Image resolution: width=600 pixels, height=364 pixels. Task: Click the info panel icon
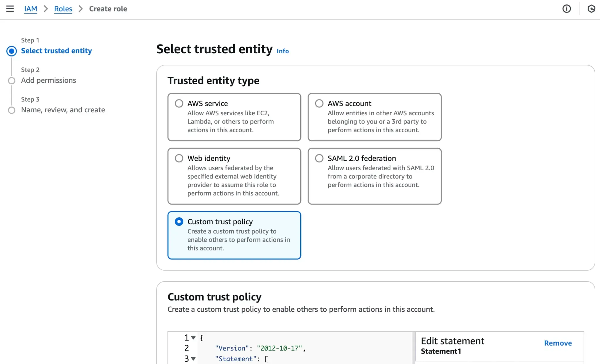click(x=566, y=9)
